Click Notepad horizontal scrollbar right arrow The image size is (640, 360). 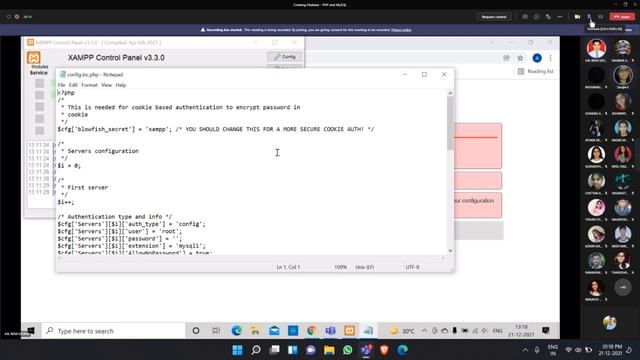point(443,258)
